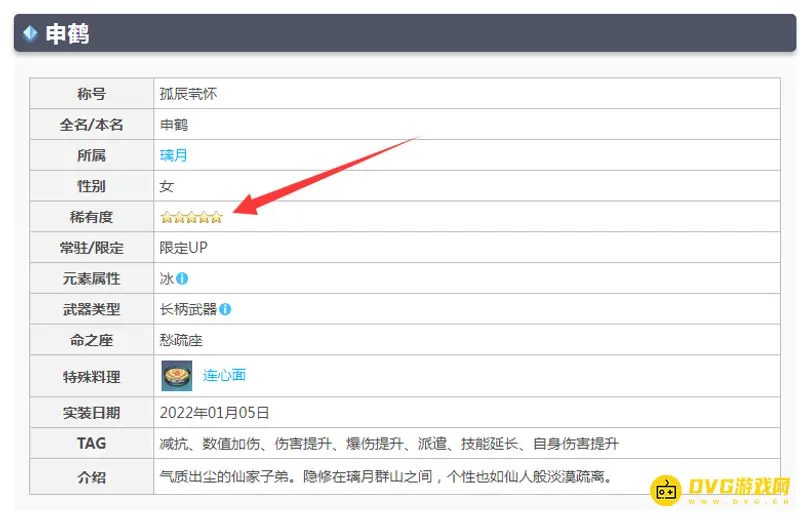Viewport: 800px width, 516px height.
Task: Click the 愁疏座 constellation name
Action: tap(181, 341)
